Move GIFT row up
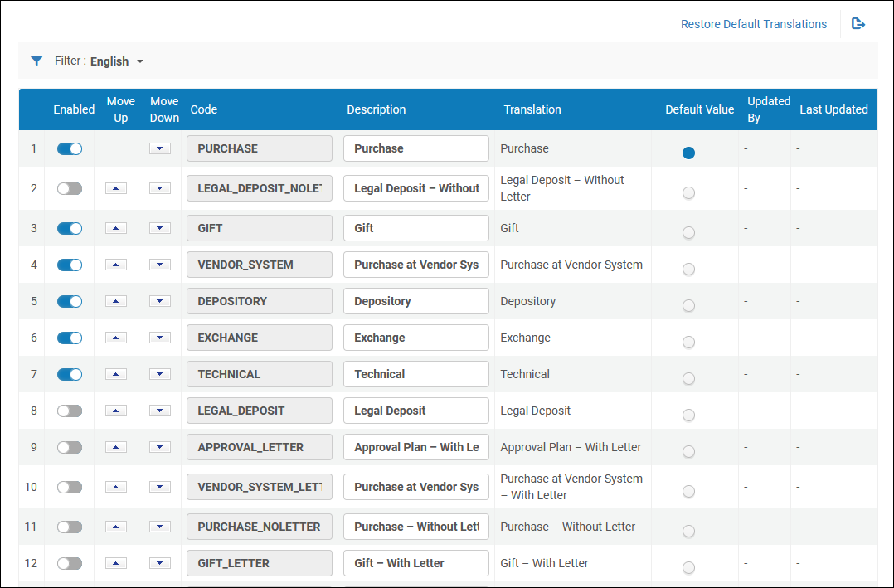This screenshot has height=588, width=894. 116,228
